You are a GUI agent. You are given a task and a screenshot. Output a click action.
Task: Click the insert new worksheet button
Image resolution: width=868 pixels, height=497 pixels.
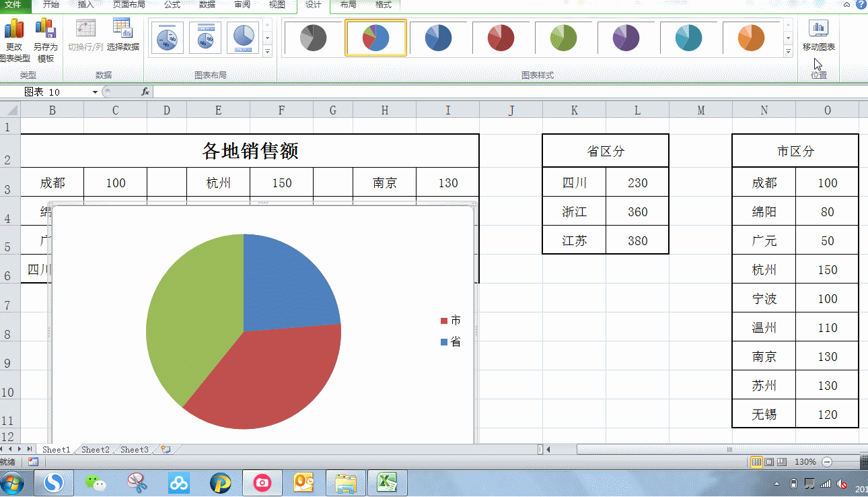[166, 449]
